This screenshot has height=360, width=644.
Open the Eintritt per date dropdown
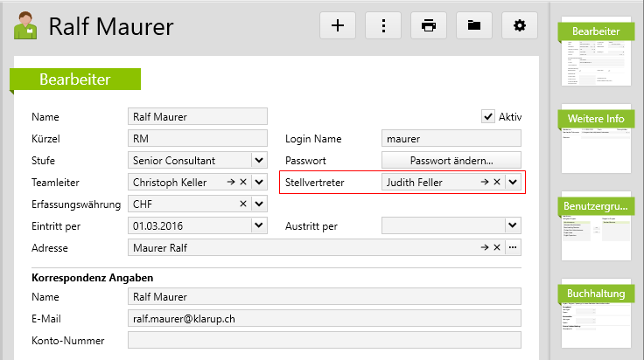tap(259, 226)
